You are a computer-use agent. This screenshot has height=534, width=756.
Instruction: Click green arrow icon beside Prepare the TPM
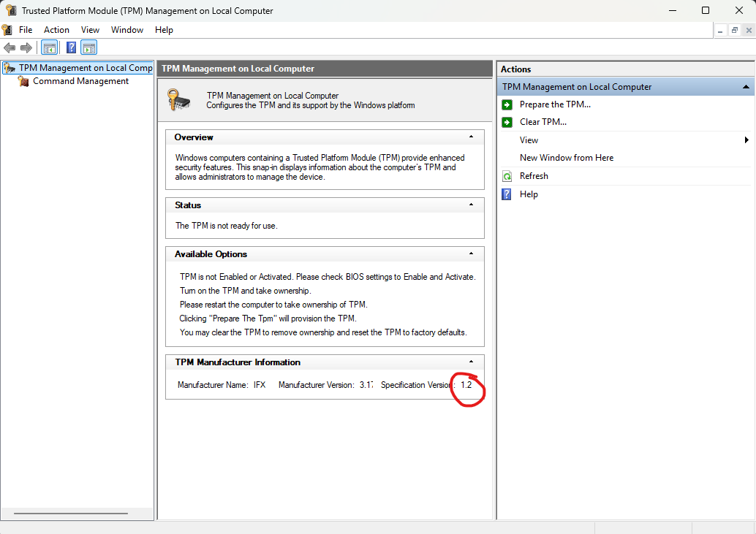coord(507,104)
